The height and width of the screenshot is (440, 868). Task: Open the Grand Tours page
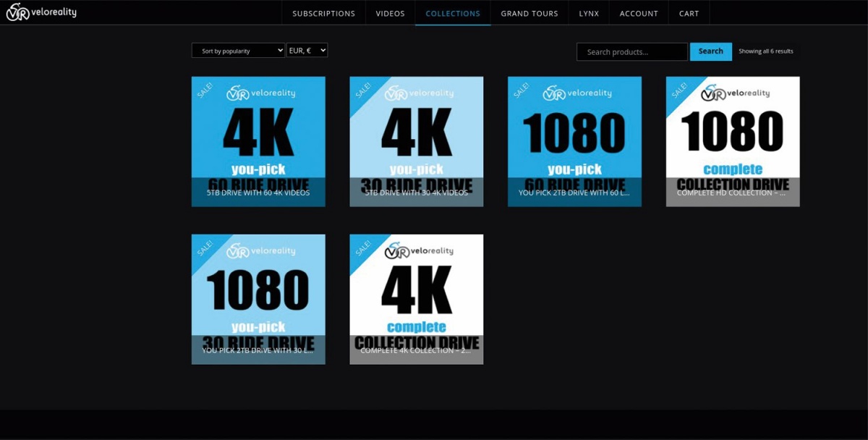tap(529, 13)
